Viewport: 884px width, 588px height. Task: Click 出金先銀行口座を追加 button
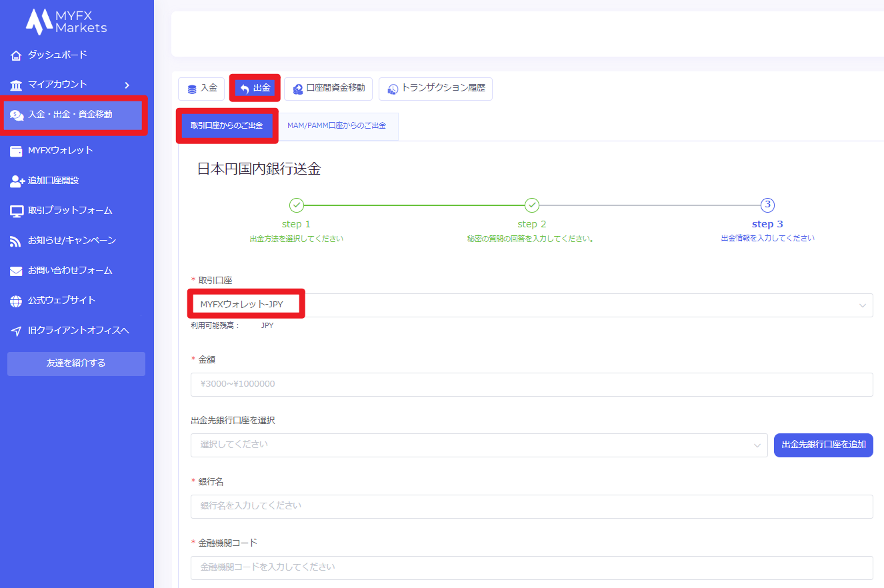click(x=823, y=445)
